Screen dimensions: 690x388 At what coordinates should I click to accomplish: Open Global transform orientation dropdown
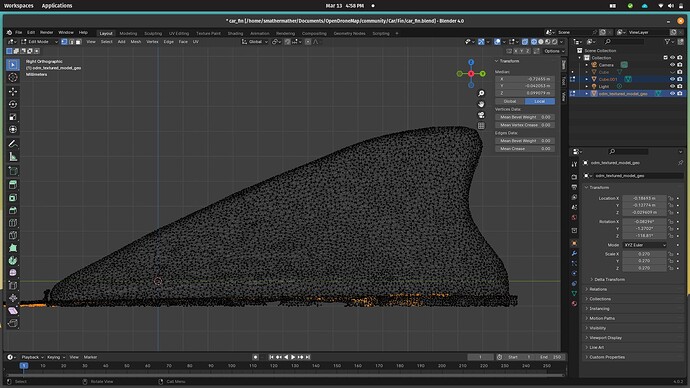(255, 42)
